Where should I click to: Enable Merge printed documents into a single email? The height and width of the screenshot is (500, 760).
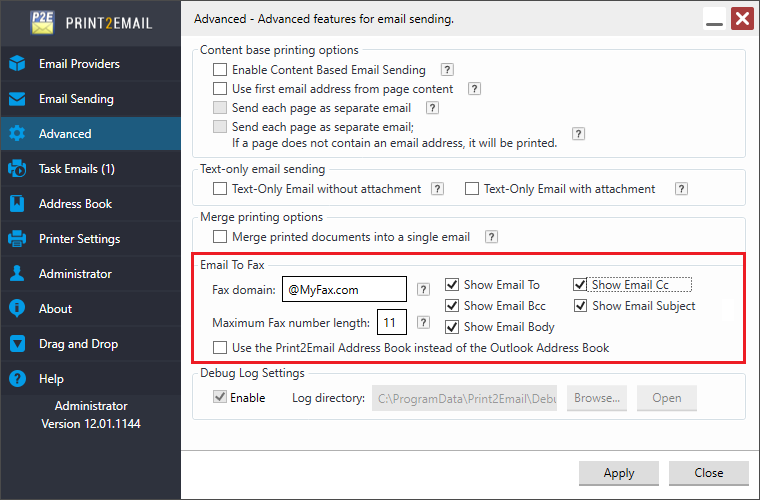tap(220, 236)
